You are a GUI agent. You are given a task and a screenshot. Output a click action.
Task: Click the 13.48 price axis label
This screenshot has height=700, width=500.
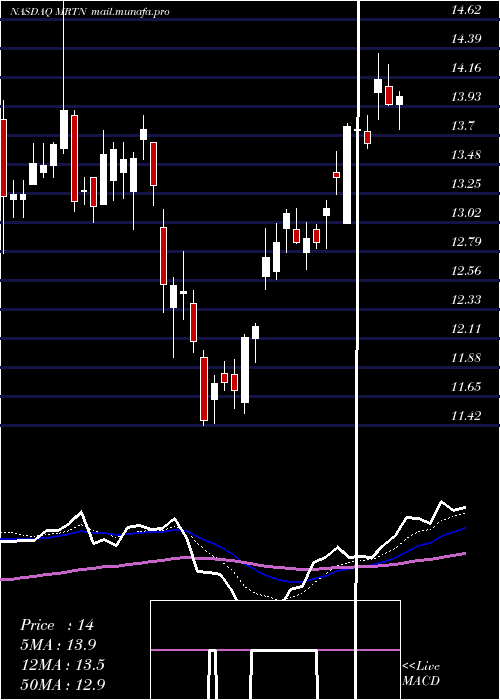coord(466,154)
